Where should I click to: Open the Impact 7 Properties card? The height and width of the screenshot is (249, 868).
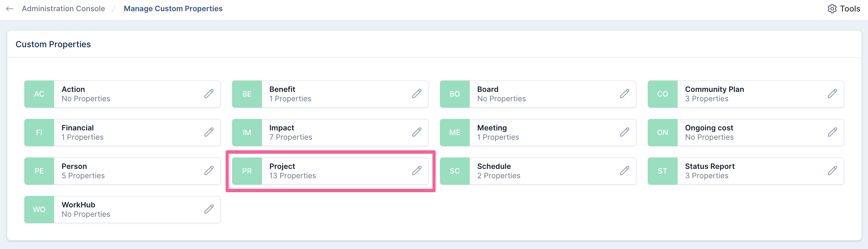[x=330, y=132]
